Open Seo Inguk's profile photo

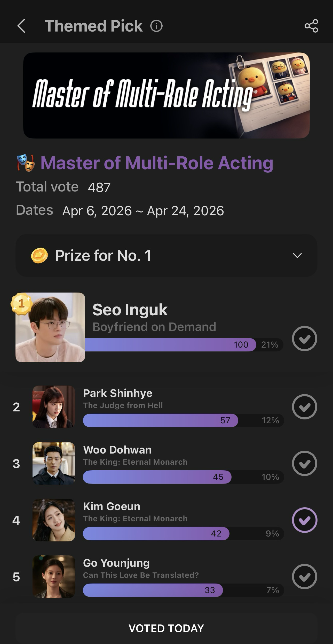coord(50,327)
